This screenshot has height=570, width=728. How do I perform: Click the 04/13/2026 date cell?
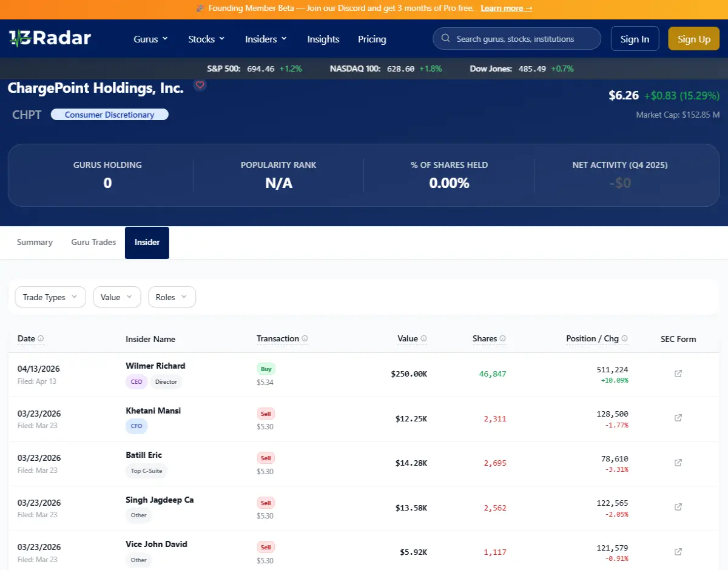39,369
